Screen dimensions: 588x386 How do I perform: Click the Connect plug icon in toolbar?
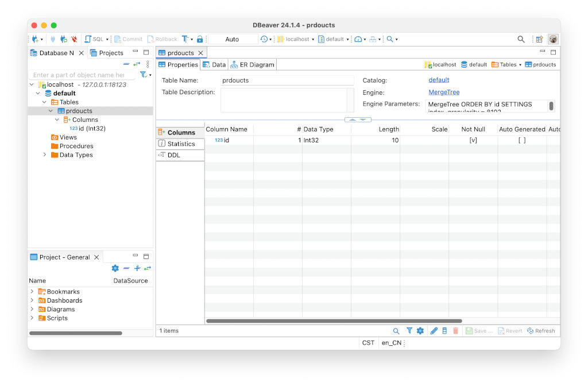pyautogui.click(x=53, y=39)
